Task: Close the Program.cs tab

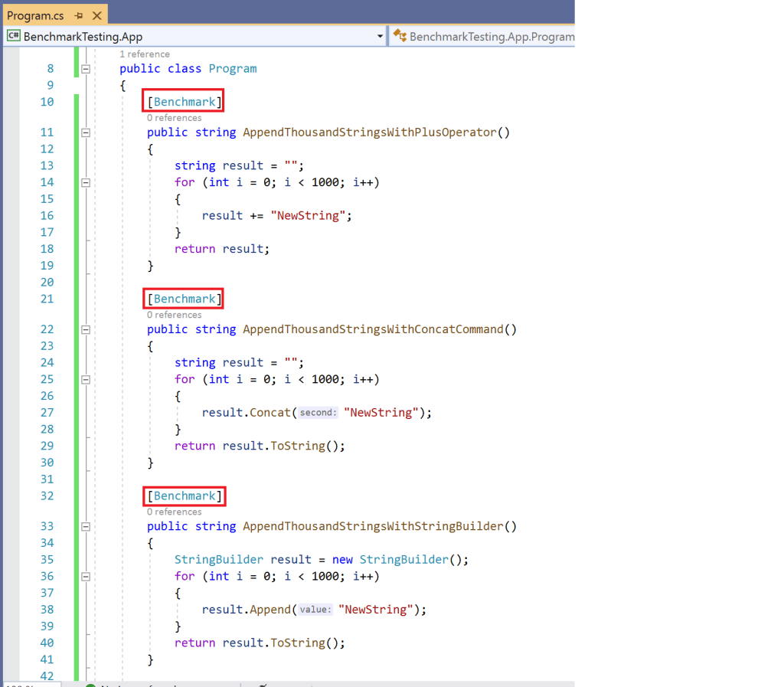Action: (x=96, y=15)
